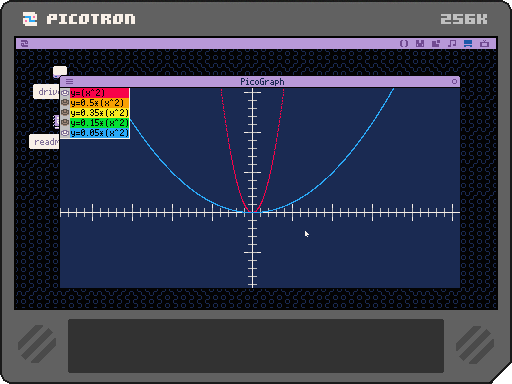Select the orange y=0.5*(x^2) equation
Image resolution: width=512 pixels, height=384 pixels.
(99, 103)
